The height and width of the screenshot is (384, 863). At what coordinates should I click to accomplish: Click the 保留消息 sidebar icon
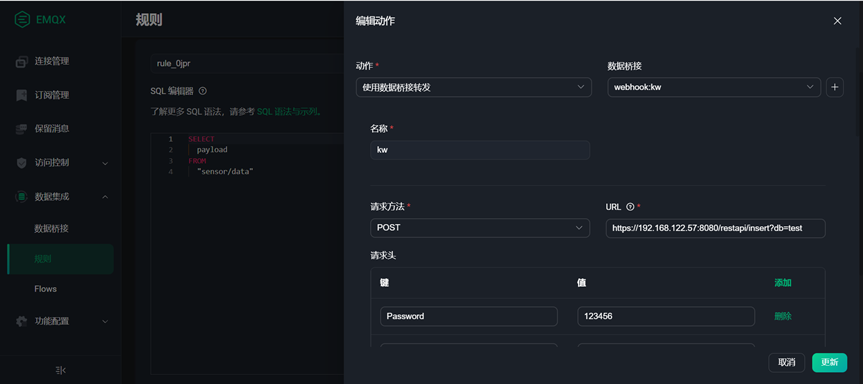coord(21,129)
